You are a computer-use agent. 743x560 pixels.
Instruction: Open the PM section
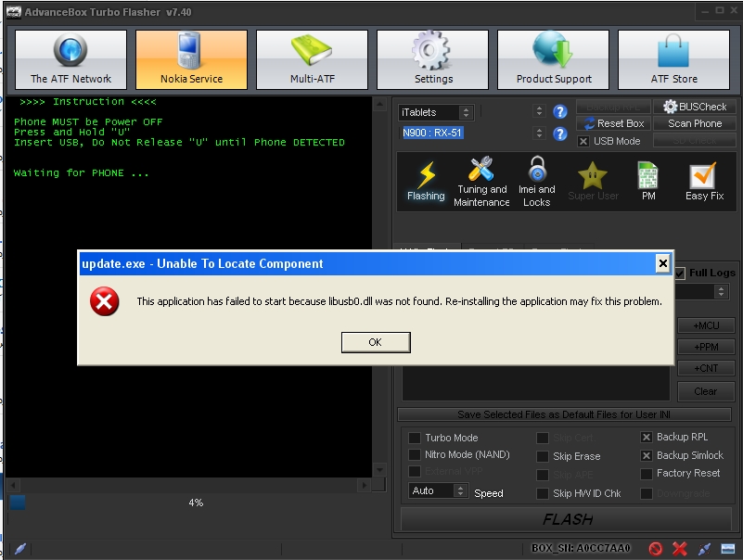(x=648, y=182)
